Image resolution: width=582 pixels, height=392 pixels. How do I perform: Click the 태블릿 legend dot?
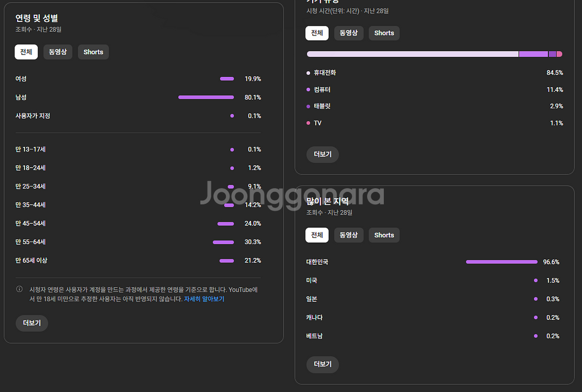click(x=309, y=107)
